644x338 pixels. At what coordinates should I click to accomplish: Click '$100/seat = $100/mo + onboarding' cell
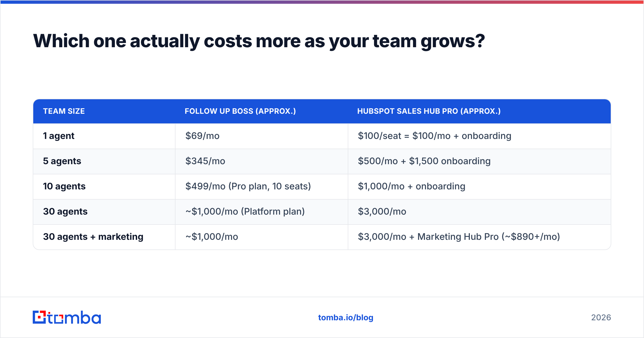pos(434,136)
